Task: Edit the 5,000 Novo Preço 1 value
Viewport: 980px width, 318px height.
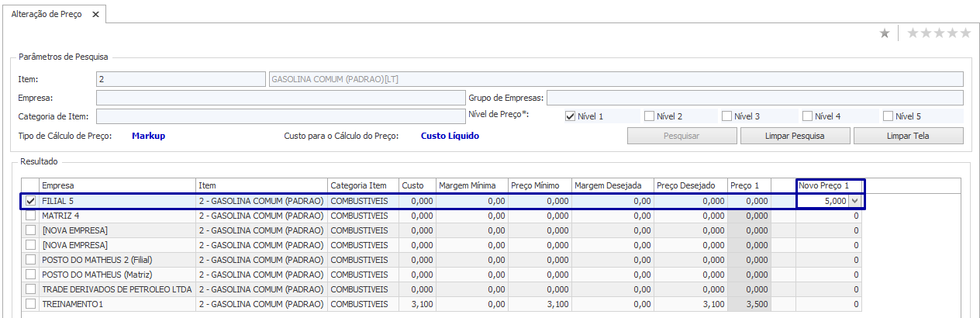Action: point(823,201)
